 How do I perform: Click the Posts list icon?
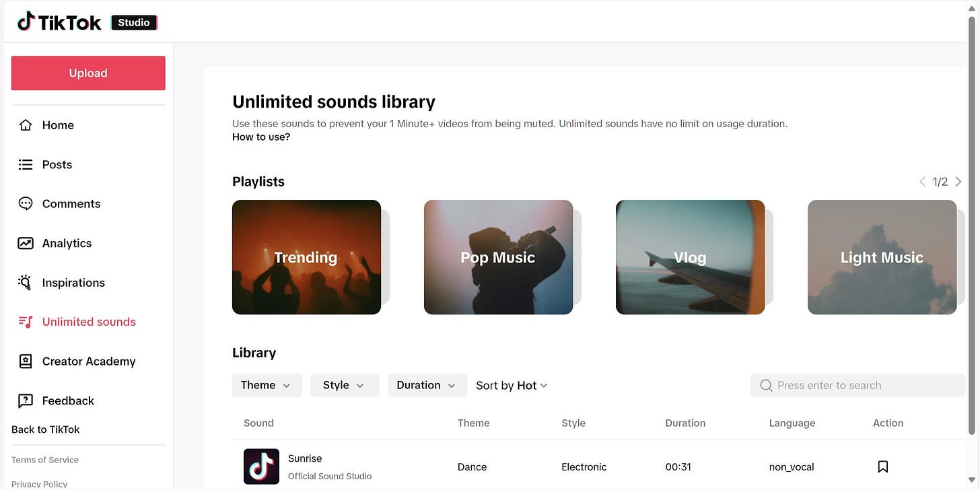(26, 164)
